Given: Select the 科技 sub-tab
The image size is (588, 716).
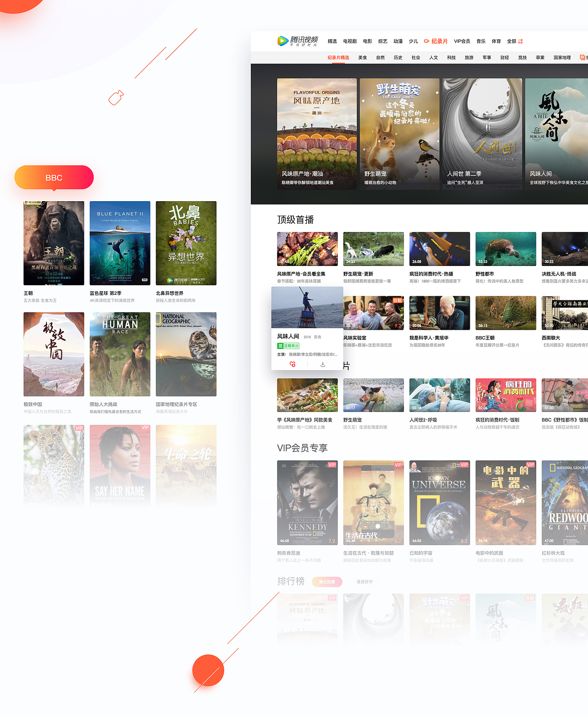Looking at the screenshot, I should coord(452,57).
